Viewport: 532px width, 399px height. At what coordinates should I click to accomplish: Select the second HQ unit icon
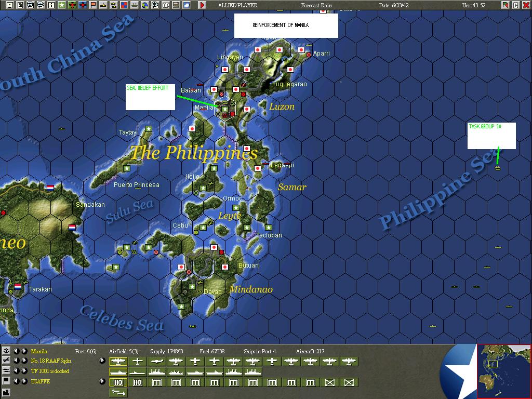(137, 382)
